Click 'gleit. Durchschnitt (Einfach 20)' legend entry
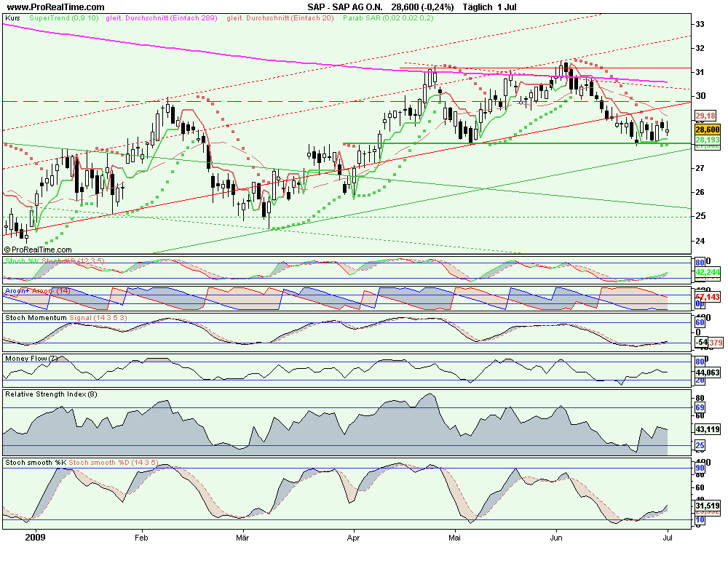The width and height of the screenshot is (728, 582). point(280,18)
